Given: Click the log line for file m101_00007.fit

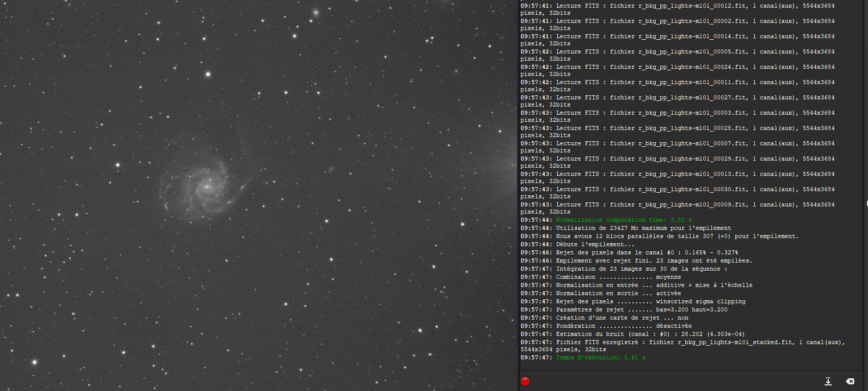Looking at the screenshot, I should click(x=678, y=147).
